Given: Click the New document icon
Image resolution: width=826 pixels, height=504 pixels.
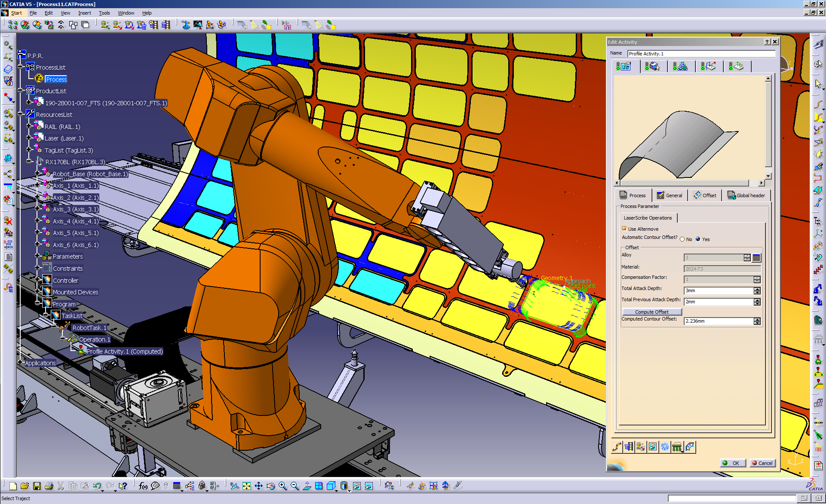Looking at the screenshot, I should (13, 486).
